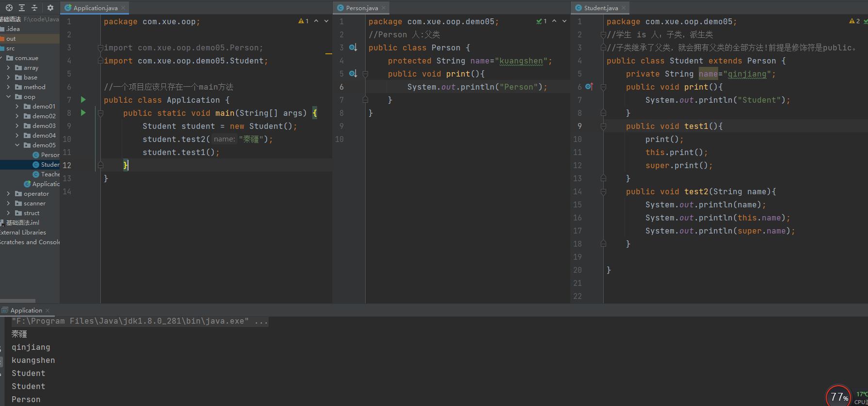Expand the method package folder
The image size is (868, 406).
9,87
